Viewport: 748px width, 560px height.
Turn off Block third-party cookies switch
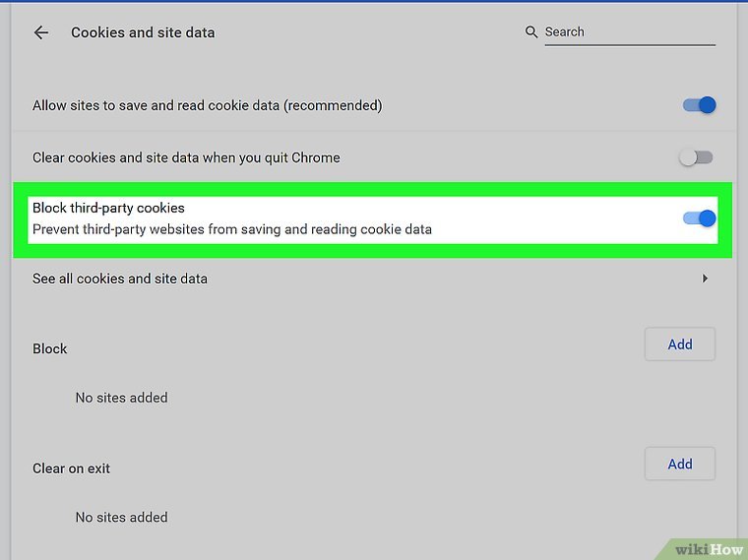point(699,218)
